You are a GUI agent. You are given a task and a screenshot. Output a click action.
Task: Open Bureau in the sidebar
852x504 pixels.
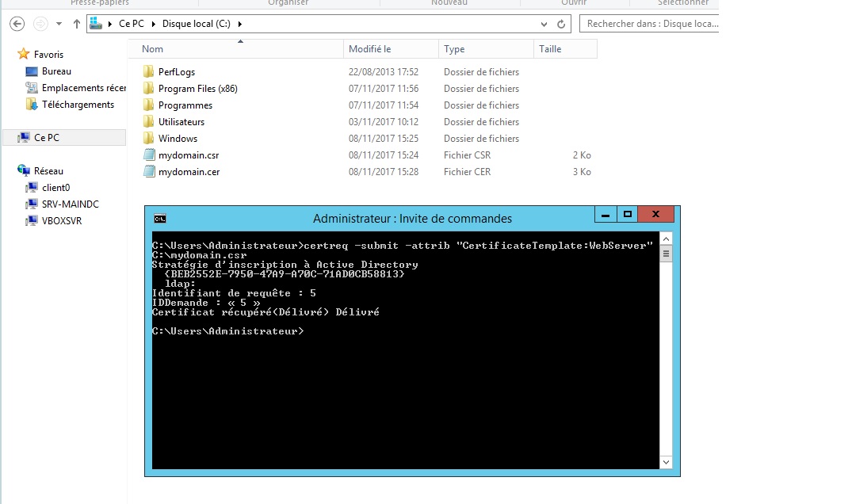(56, 71)
